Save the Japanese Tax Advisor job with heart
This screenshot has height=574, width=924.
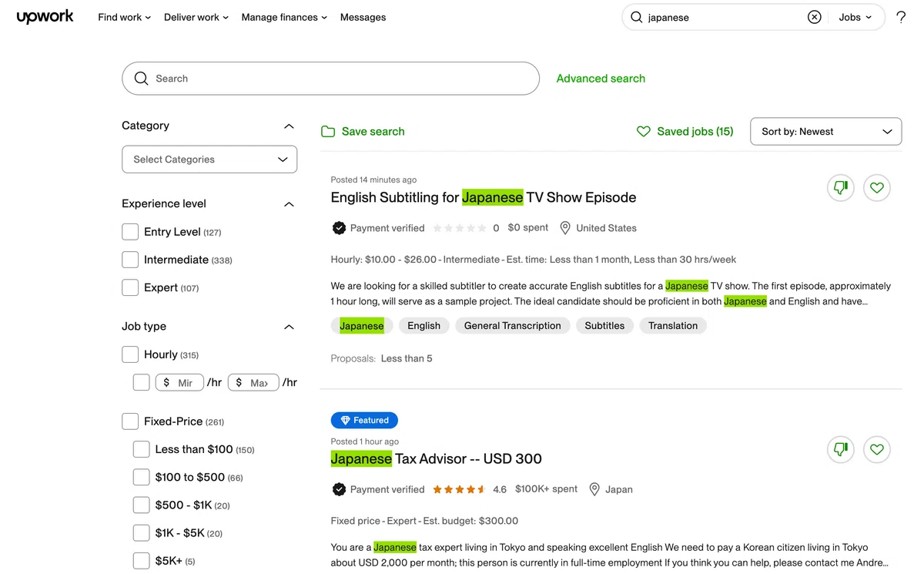click(x=877, y=449)
